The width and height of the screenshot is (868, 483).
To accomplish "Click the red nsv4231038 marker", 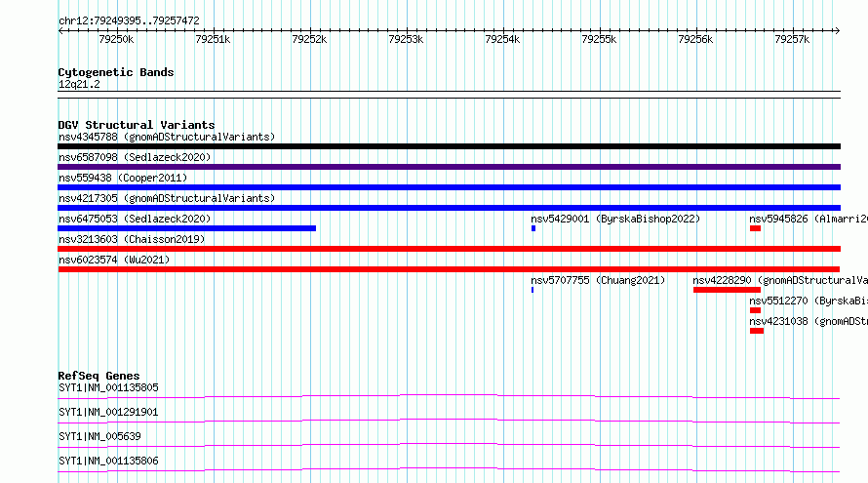I will tap(757, 331).
